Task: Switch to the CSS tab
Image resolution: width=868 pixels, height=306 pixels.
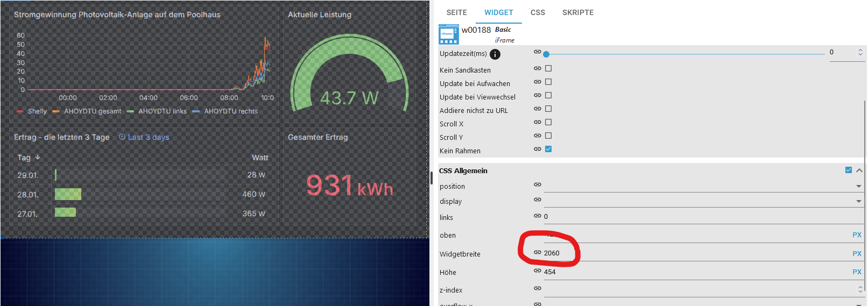Action: point(538,12)
